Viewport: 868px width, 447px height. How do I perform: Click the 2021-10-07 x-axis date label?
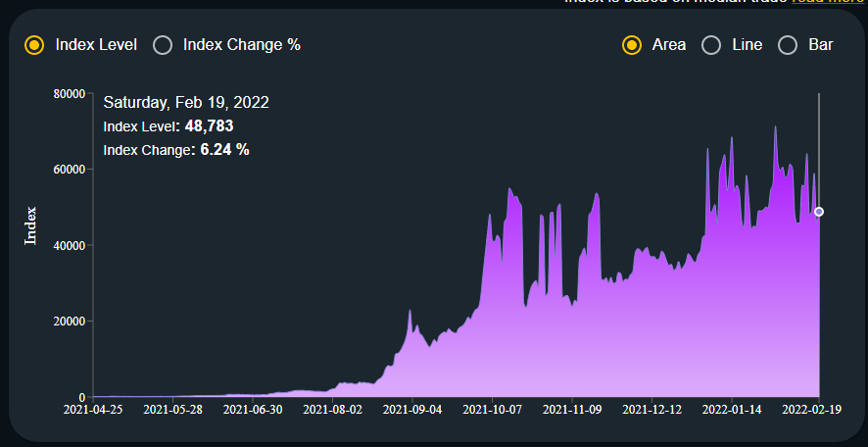492,410
